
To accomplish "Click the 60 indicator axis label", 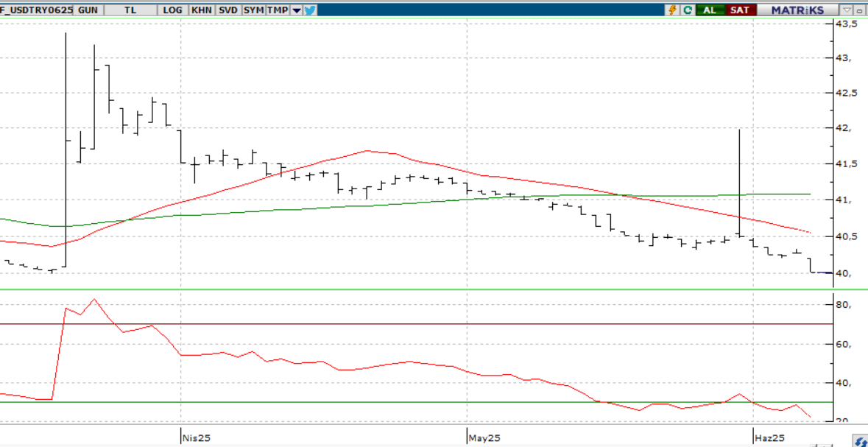I will pos(843,344).
